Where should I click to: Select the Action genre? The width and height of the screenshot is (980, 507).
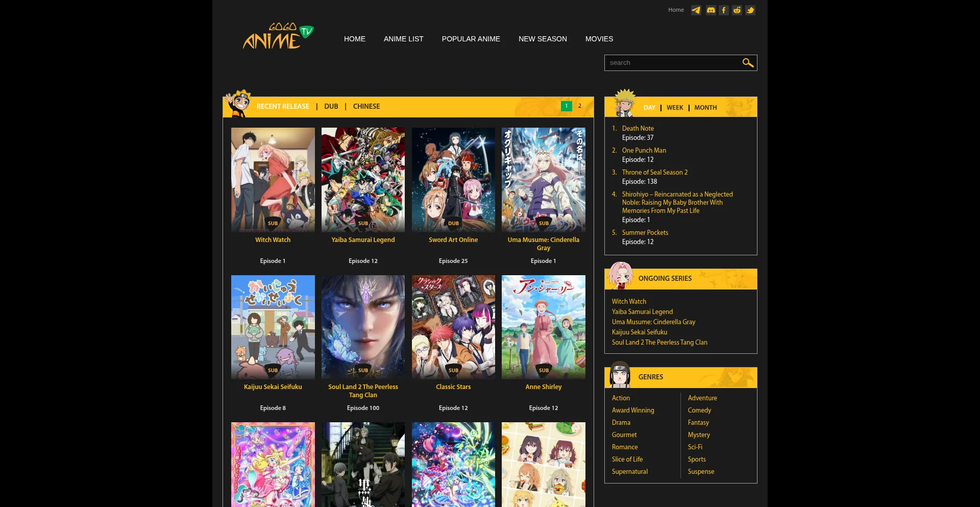[621, 398]
